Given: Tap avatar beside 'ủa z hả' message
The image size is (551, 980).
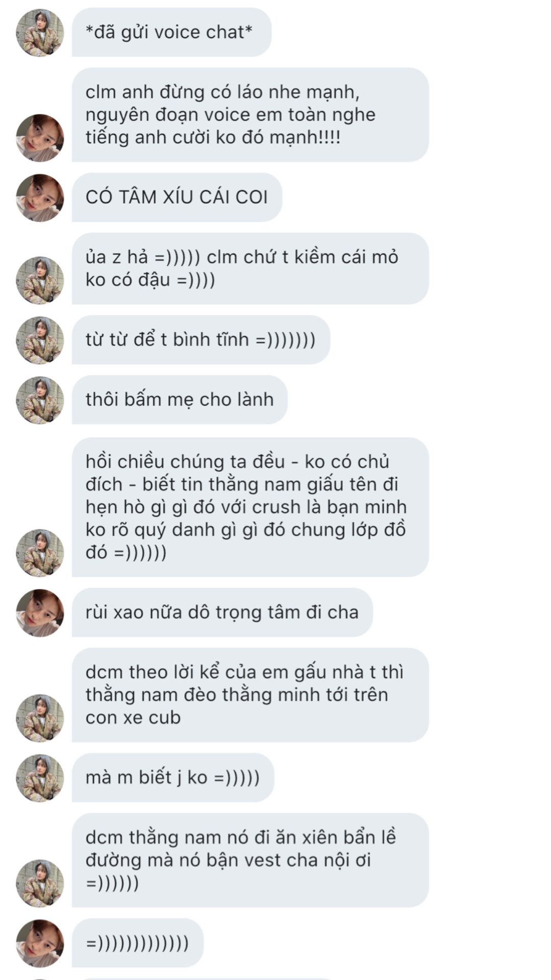Looking at the screenshot, I should pos(40,280).
